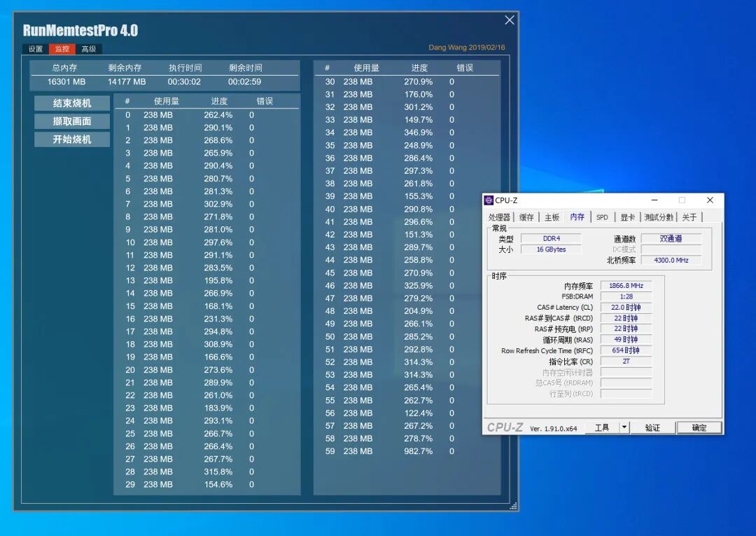Screen dimensions: 756x536
Task: Click the 结束烧机 (stop test) button
Action: pyautogui.click(x=71, y=103)
